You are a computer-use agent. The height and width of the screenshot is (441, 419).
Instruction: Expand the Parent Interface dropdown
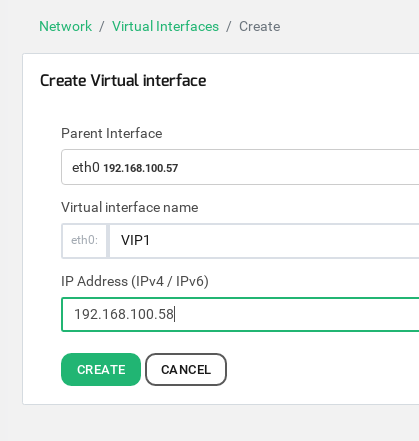(240, 167)
